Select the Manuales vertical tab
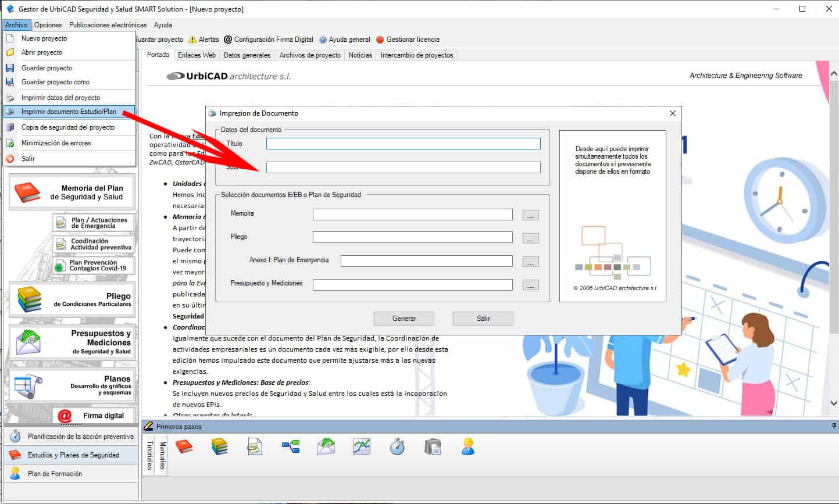839x504 pixels. pos(162,455)
